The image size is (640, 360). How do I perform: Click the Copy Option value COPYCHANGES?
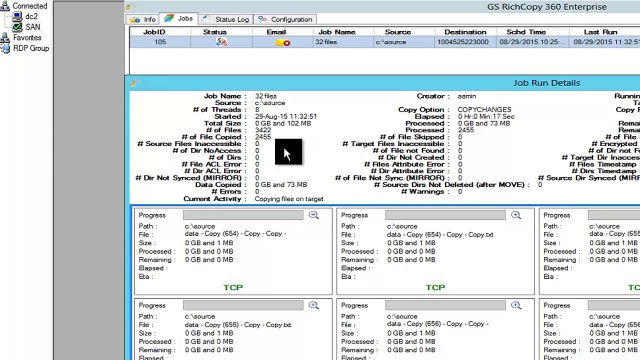point(484,110)
